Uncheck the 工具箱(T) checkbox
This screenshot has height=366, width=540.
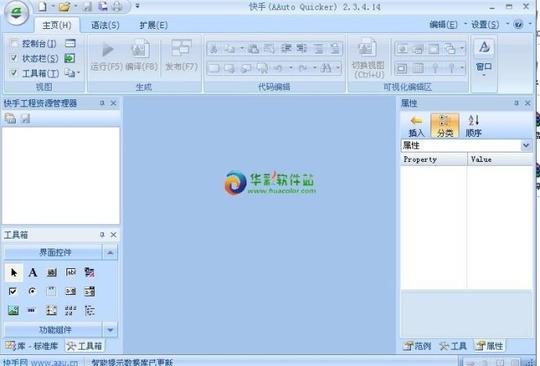[14, 73]
